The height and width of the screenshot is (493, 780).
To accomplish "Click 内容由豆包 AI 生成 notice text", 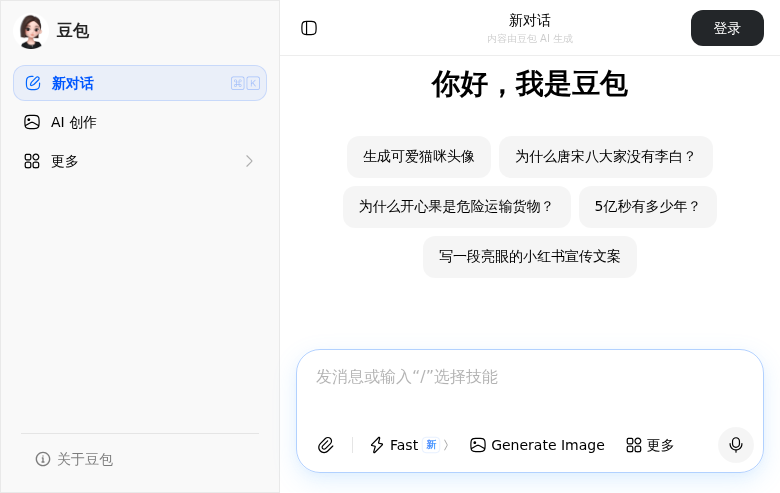I will [x=530, y=39].
